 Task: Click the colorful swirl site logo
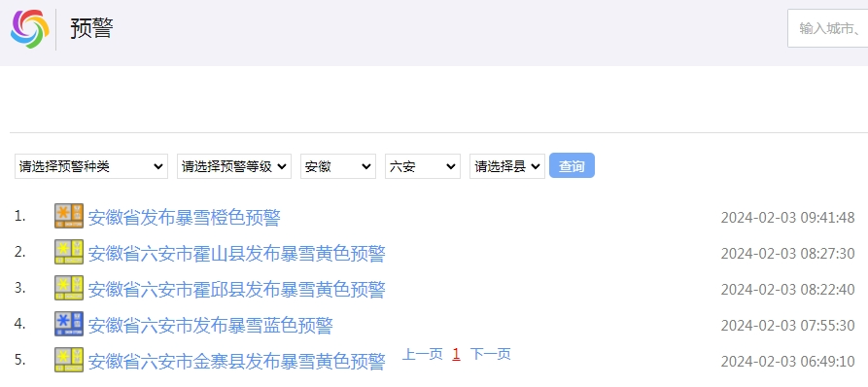(x=30, y=29)
